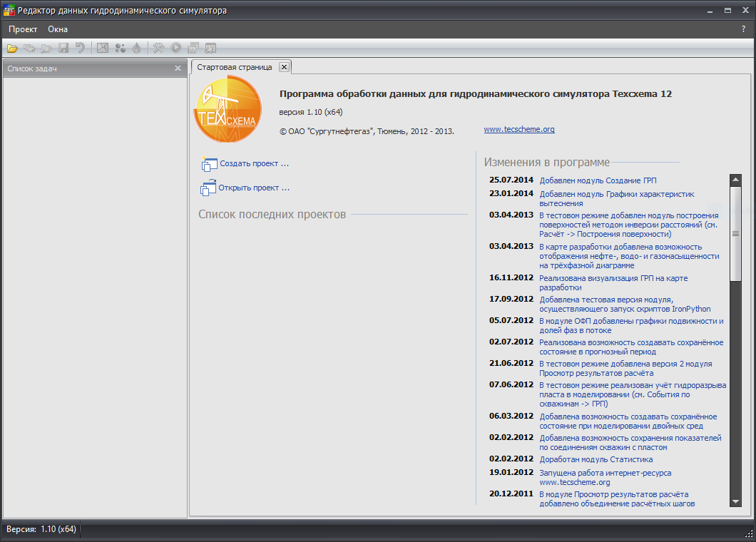Open change note about трёхфазной диаграмме
Screen dimensions: 756x542
click(629, 256)
